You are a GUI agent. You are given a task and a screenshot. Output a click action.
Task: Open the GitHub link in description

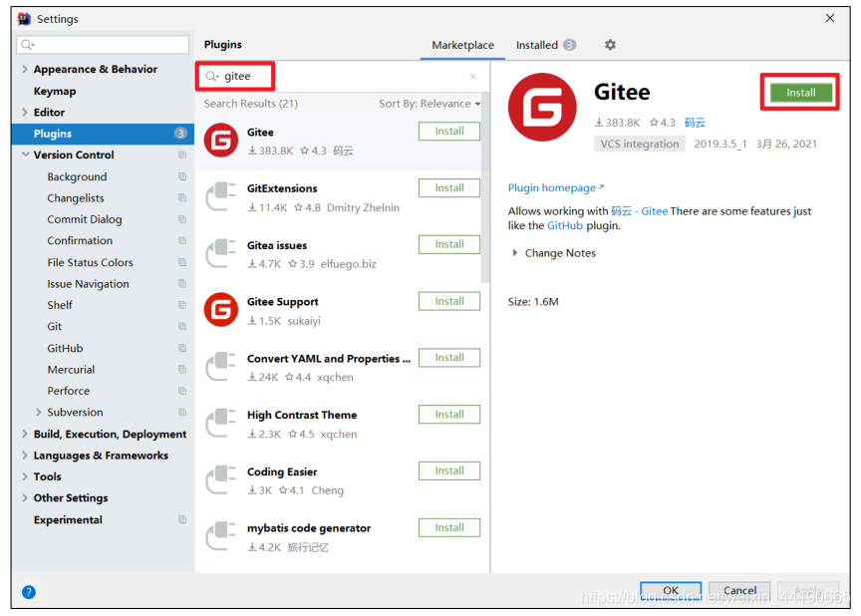point(564,225)
